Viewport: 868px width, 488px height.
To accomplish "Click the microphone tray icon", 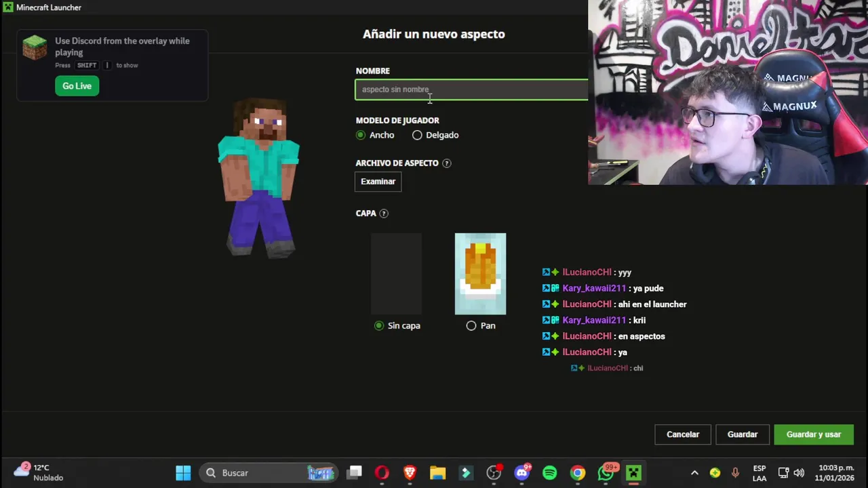I will coord(736,473).
